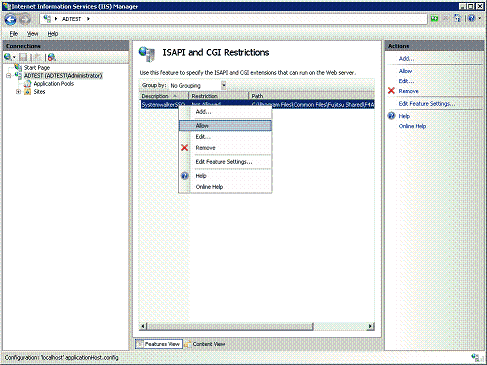The width and height of the screenshot is (487, 365).
Task: Select Start Page in Connections tree
Action: [x=37, y=68]
